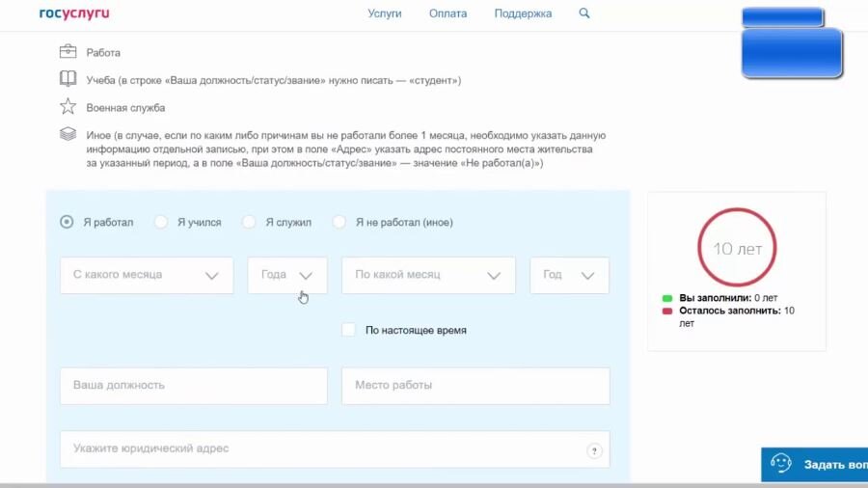Click the star icon next to Военная служба

tap(68, 106)
